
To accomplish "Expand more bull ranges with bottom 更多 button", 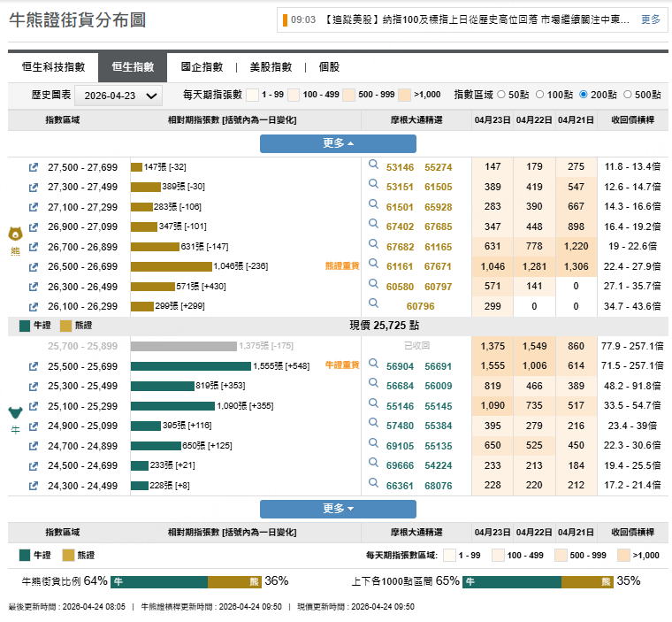I will coord(338,509).
